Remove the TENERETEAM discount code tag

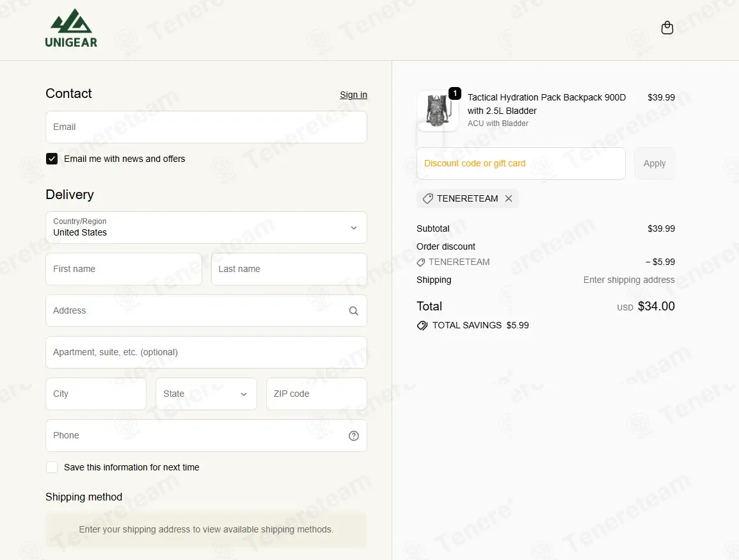click(x=509, y=198)
